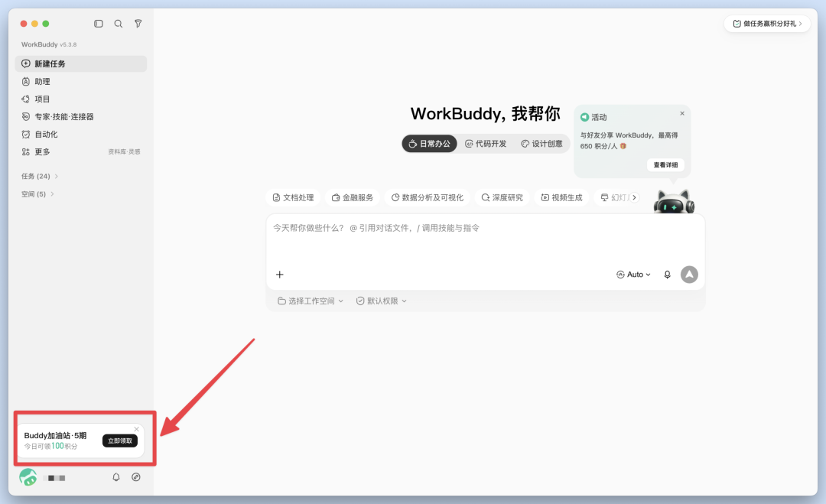The height and width of the screenshot is (504, 826).
Task: Click the 资料库·灵感 label
Action: point(125,151)
